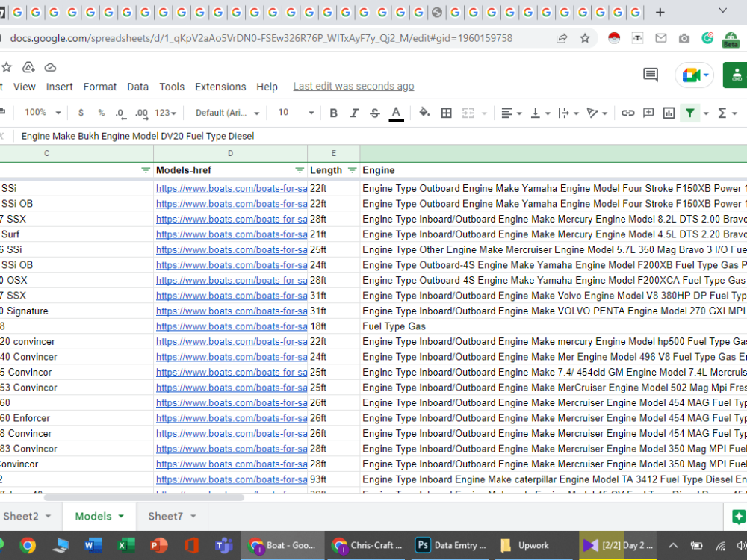Open filter for Length column

coord(352,170)
